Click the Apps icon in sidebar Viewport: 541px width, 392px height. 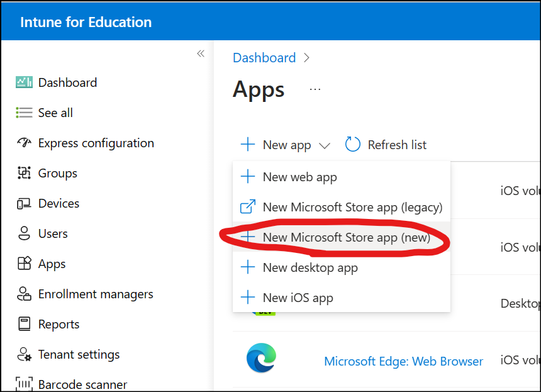pyautogui.click(x=24, y=264)
